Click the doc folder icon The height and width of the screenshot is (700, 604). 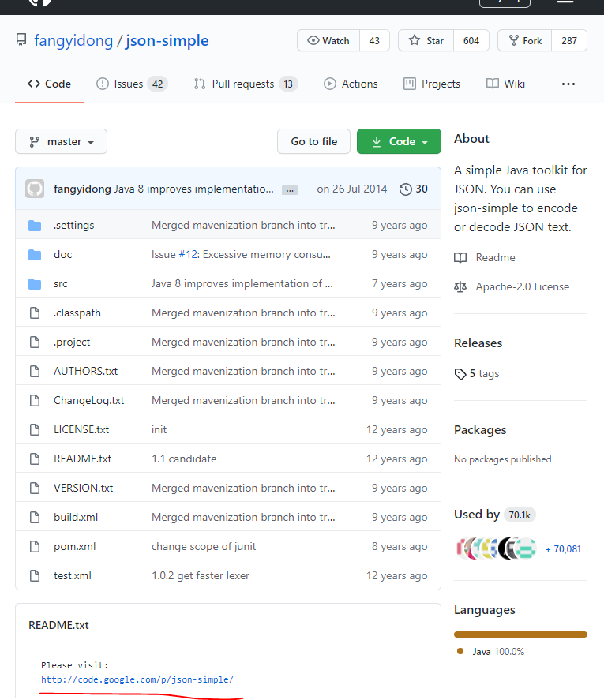click(x=35, y=255)
